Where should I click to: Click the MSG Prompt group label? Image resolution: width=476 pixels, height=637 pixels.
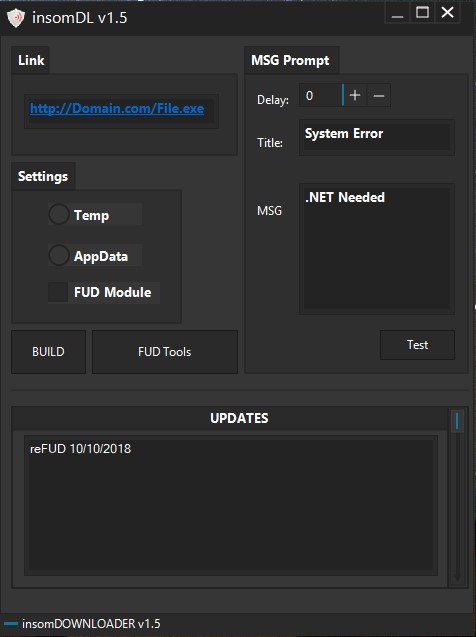290,61
